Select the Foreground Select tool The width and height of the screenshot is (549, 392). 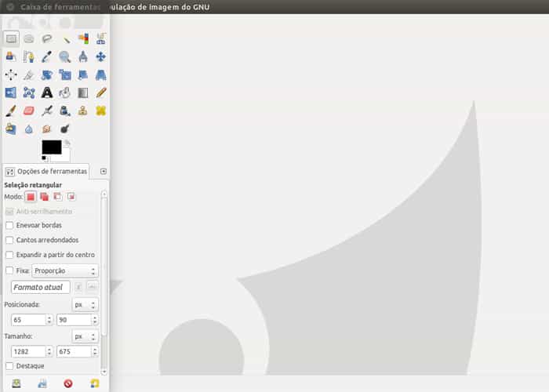(11, 56)
